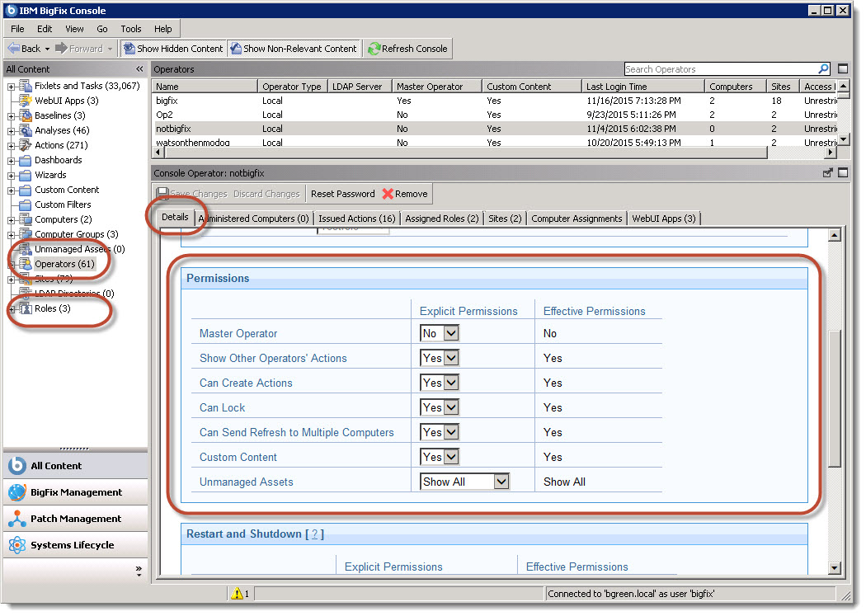Open the Tools menu
The image size is (866, 616).
(130, 28)
